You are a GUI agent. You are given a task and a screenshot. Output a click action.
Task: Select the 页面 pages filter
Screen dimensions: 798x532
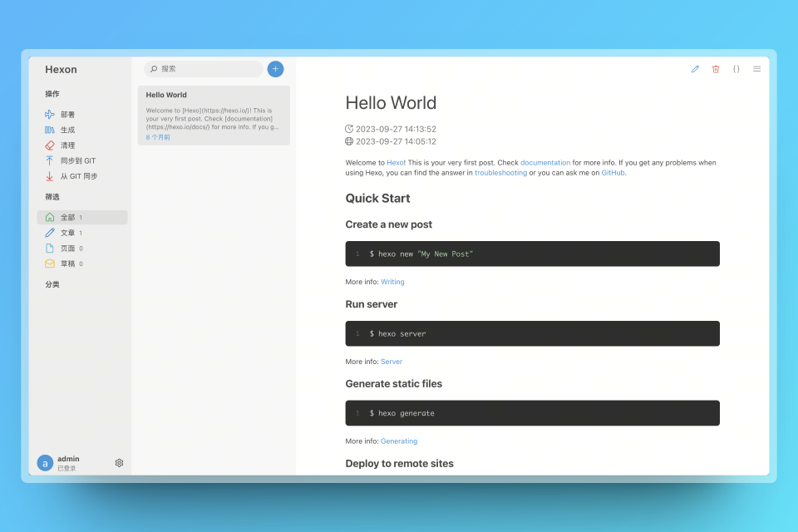pos(82,249)
